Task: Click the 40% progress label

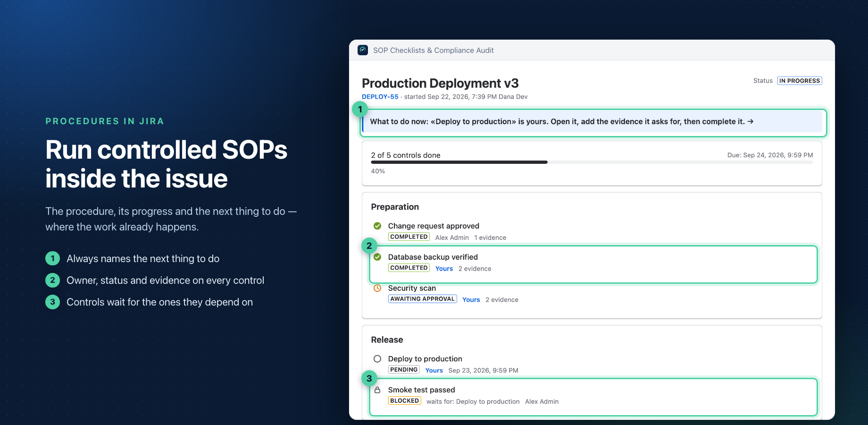Action: [x=378, y=171]
